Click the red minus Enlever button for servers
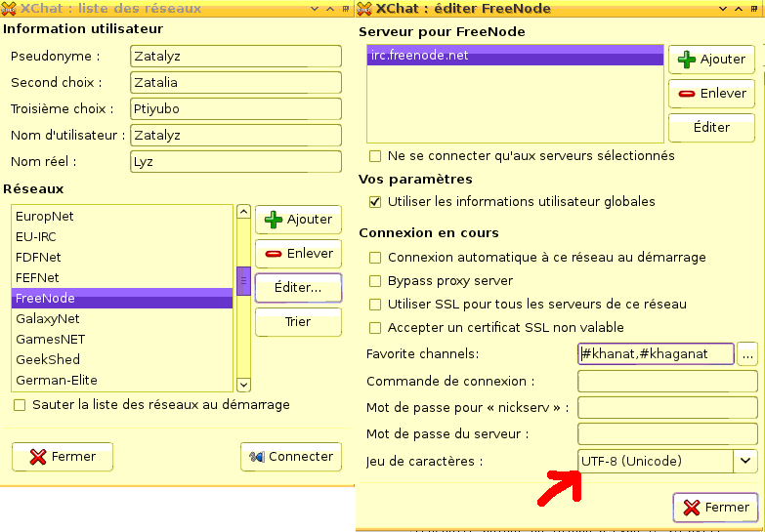This screenshot has width=765, height=532. pos(711,94)
